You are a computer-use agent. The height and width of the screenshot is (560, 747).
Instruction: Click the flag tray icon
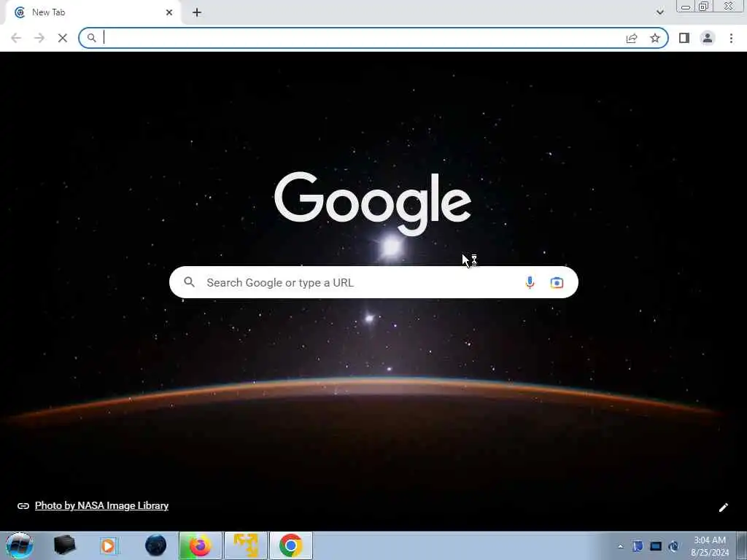638,546
